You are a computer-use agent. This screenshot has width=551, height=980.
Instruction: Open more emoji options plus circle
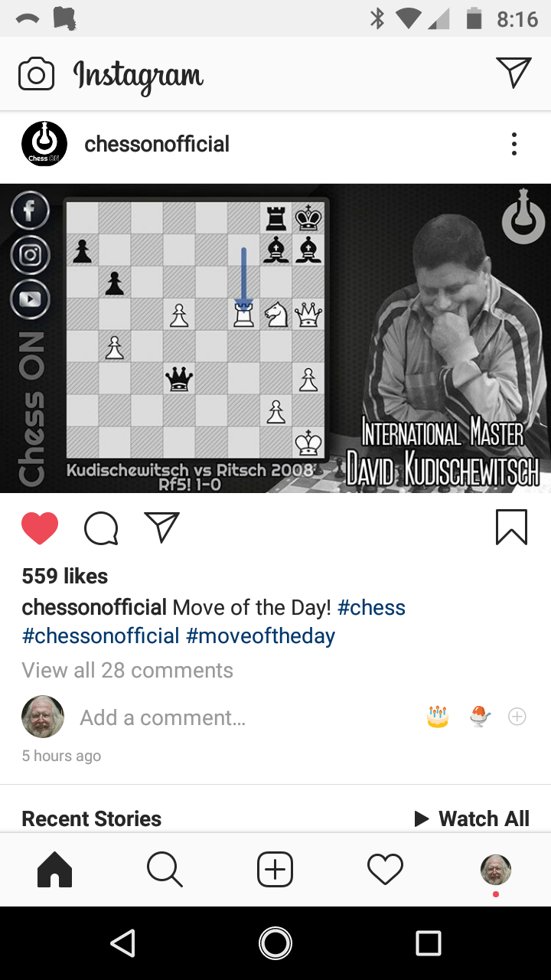[517, 717]
